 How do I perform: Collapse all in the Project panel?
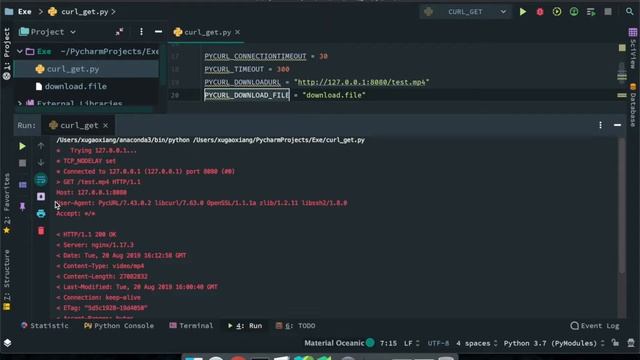[119, 32]
